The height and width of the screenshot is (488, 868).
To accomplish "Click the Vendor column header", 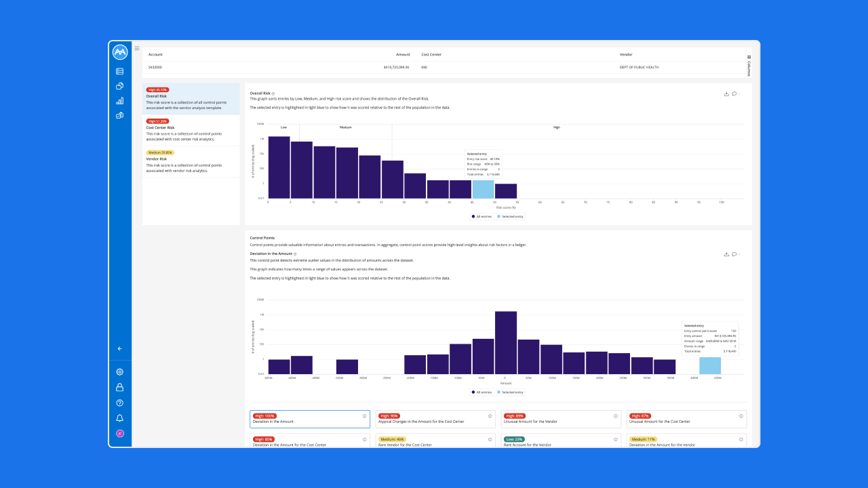I will (x=626, y=54).
